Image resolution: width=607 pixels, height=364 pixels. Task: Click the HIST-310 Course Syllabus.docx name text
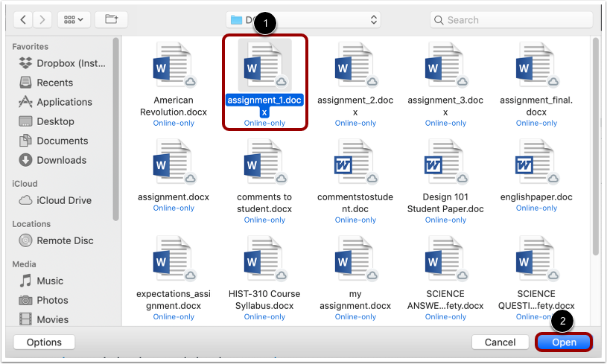click(264, 299)
